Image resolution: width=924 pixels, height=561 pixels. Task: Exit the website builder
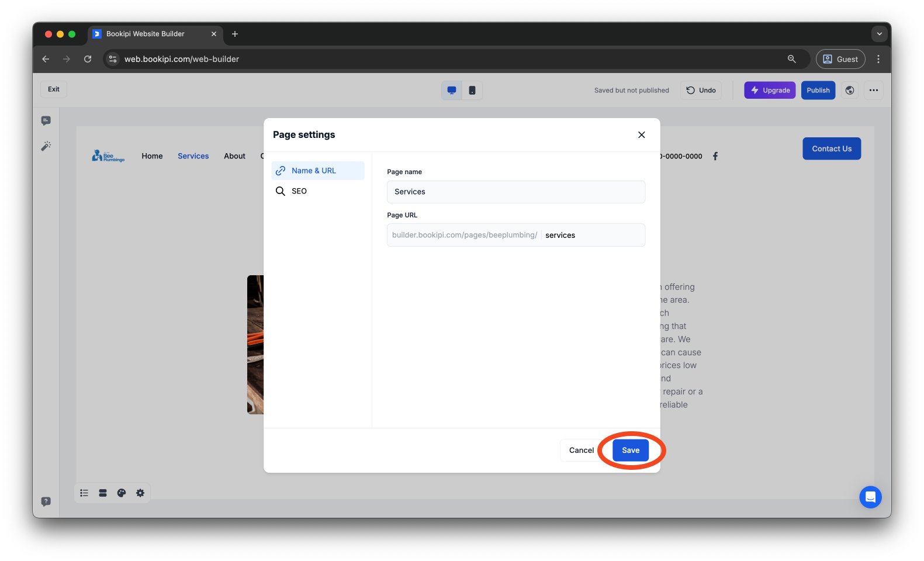pos(54,89)
